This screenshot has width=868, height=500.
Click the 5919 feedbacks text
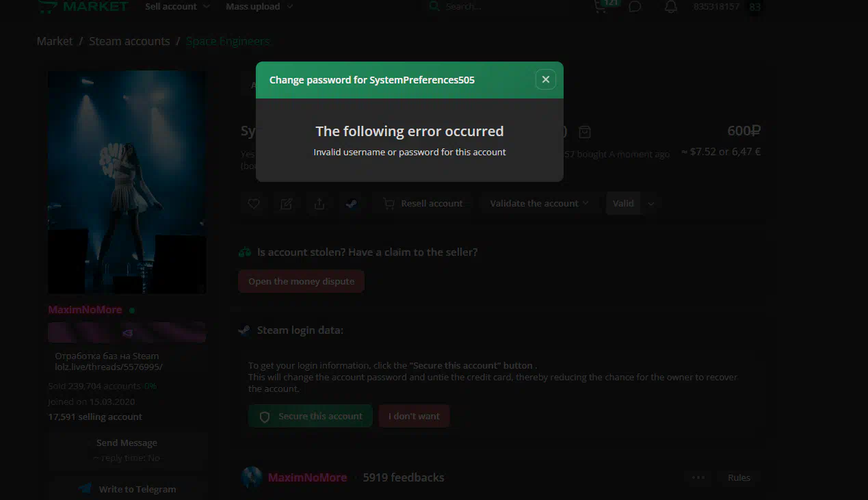tap(404, 477)
